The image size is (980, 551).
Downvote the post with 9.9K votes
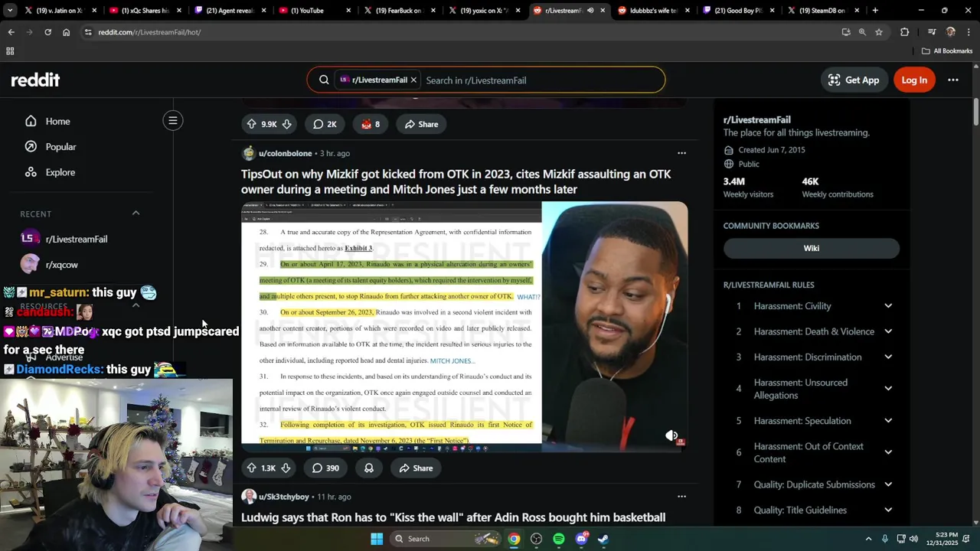coord(286,124)
